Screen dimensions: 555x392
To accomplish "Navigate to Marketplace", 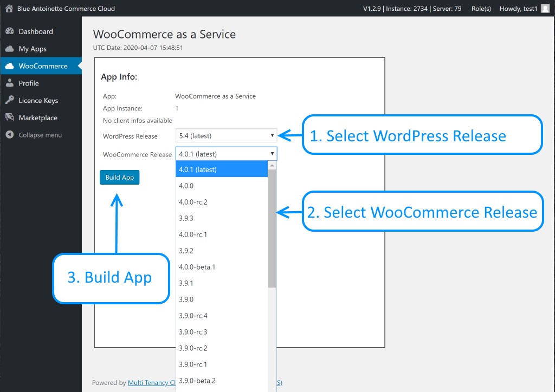I will (41, 117).
